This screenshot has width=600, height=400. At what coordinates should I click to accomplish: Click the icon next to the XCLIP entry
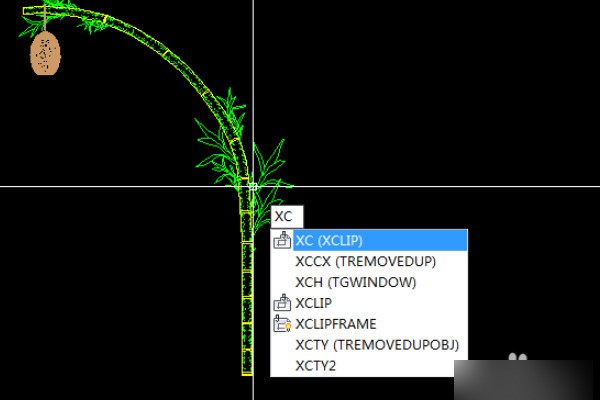(x=282, y=303)
